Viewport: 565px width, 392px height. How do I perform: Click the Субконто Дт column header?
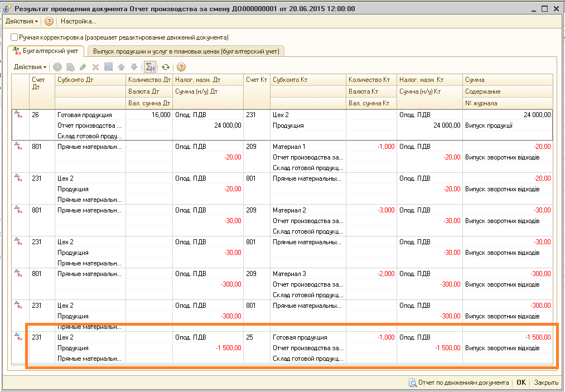(90, 80)
